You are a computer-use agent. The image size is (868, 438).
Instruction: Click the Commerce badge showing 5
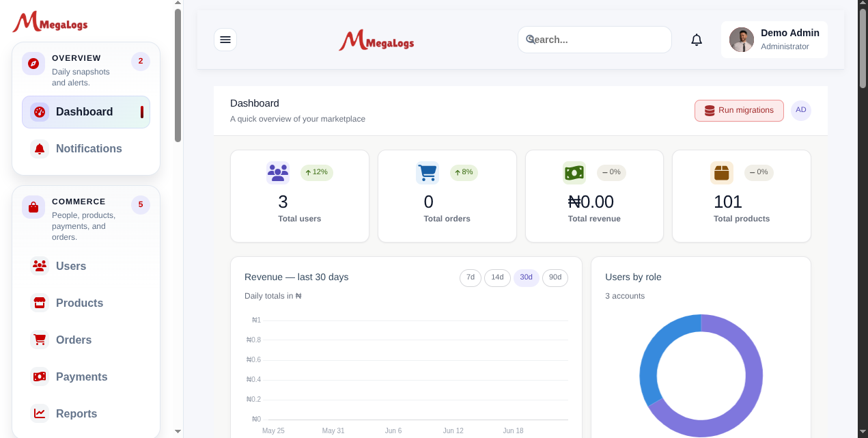click(x=141, y=205)
